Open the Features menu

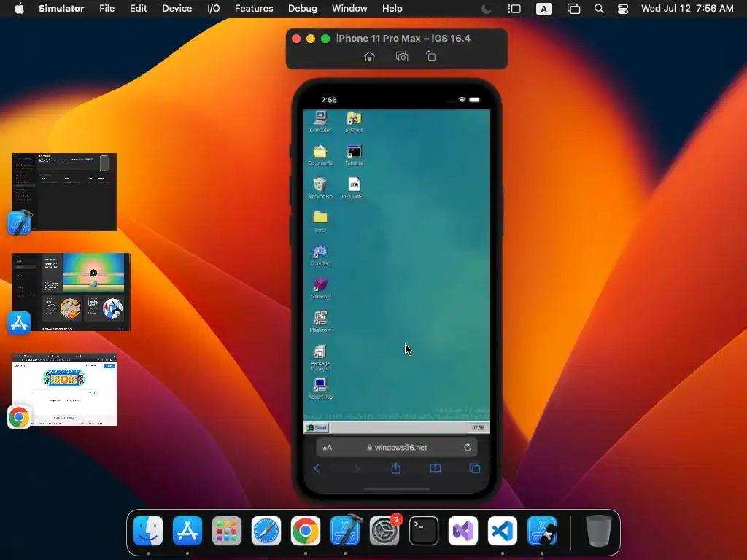(254, 9)
